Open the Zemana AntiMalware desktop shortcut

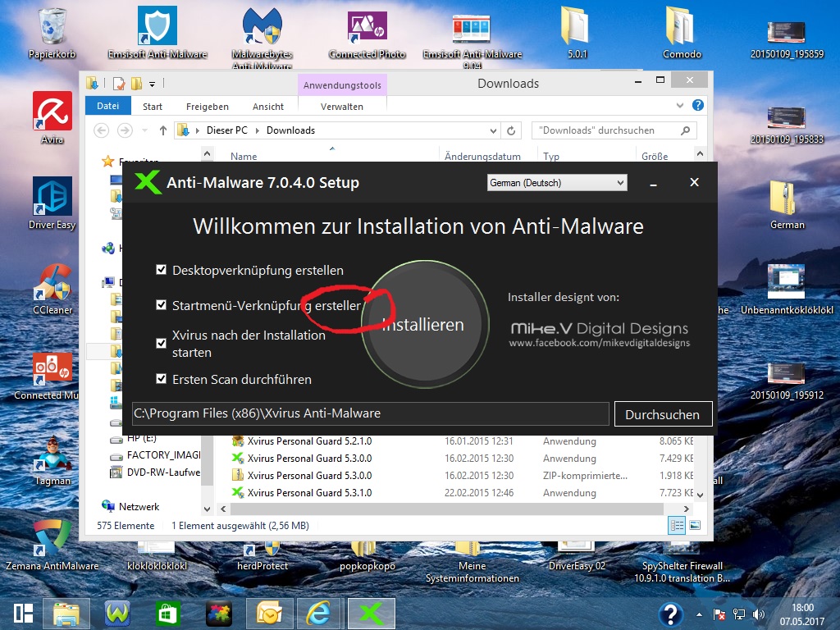click(x=52, y=544)
